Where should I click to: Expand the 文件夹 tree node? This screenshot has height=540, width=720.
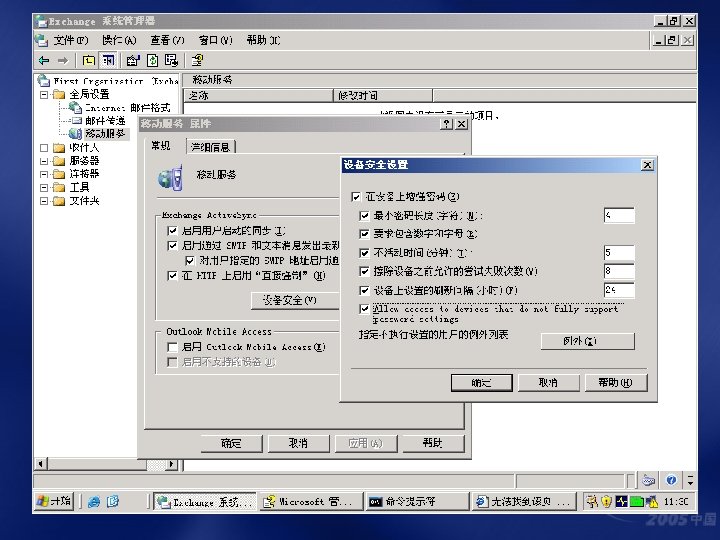(x=44, y=201)
